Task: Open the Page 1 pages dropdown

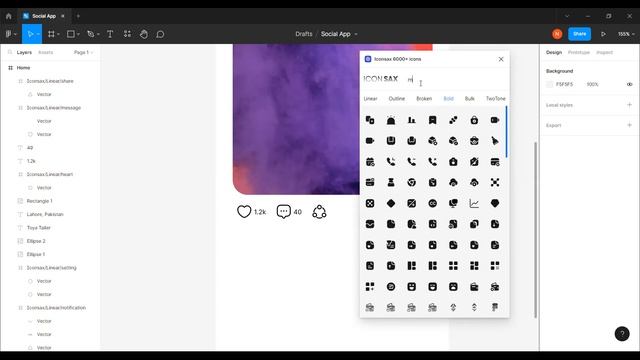Action: point(83,52)
